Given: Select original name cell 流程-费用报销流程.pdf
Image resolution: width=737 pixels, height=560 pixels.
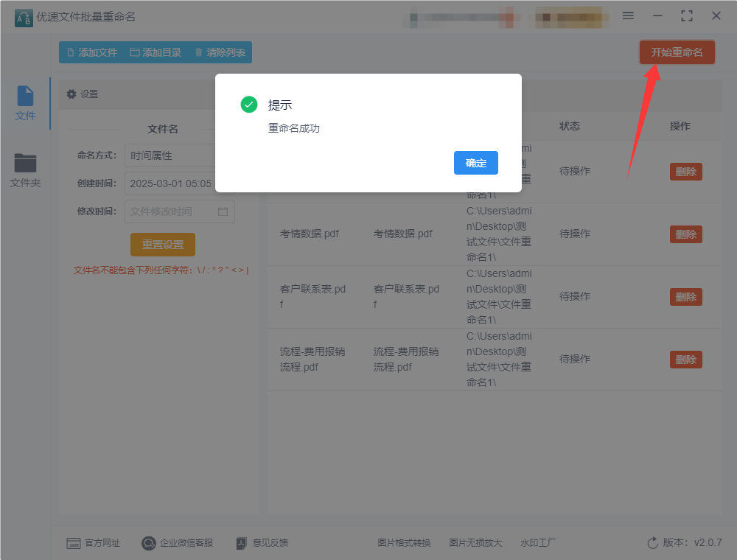Looking at the screenshot, I should 312,359.
